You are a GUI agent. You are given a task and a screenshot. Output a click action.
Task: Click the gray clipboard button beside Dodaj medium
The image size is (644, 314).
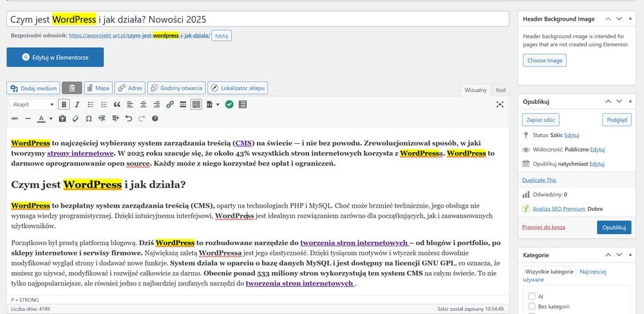coord(72,88)
